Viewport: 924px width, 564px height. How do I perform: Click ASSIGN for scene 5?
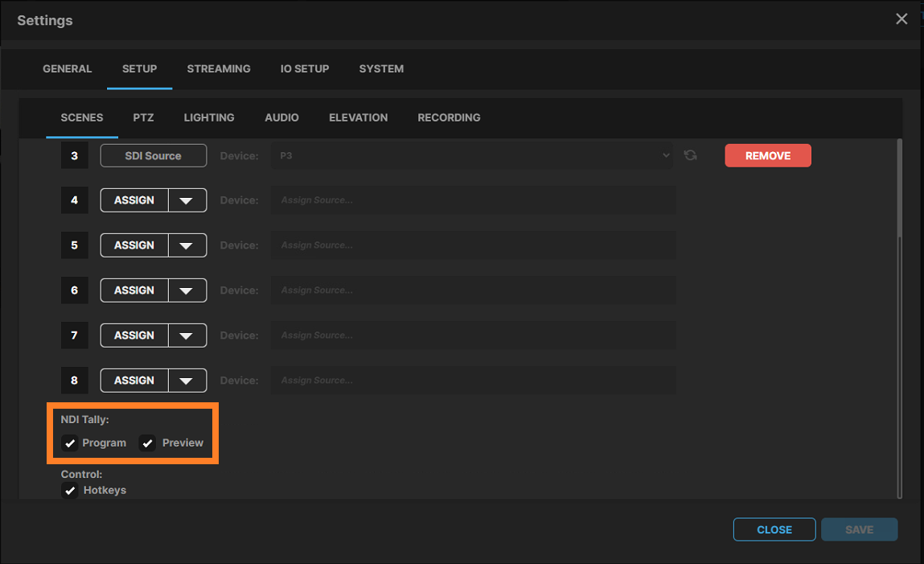(134, 245)
